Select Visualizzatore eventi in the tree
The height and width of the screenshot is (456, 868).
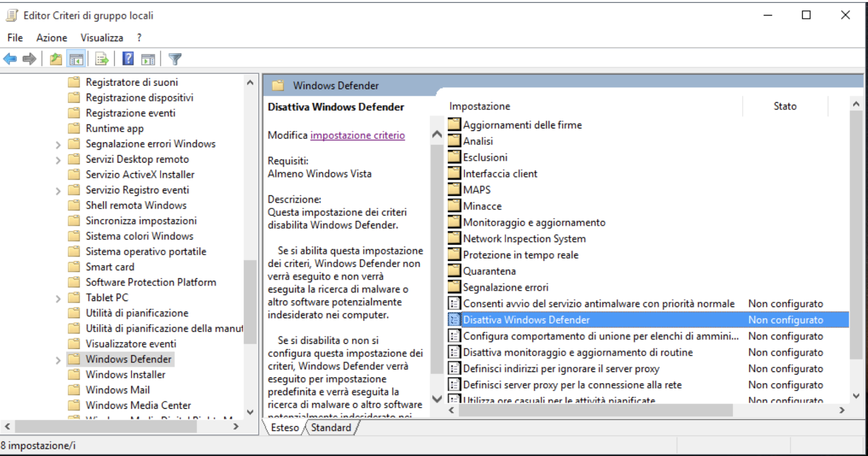(x=131, y=344)
